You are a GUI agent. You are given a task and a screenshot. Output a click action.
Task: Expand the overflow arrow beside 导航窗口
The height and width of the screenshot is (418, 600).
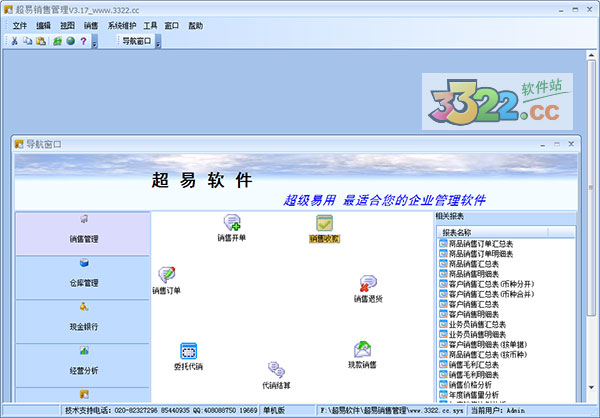click(x=158, y=41)
